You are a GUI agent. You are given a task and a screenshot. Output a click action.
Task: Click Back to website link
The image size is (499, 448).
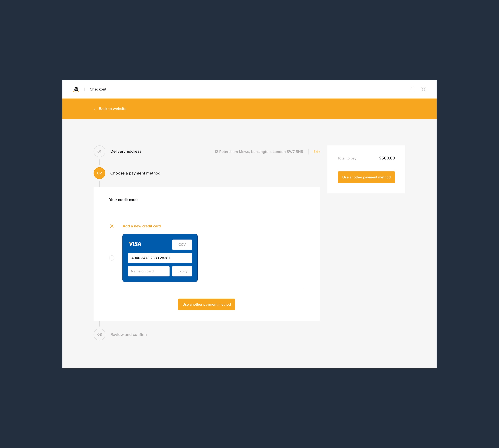tap(112, 109)
